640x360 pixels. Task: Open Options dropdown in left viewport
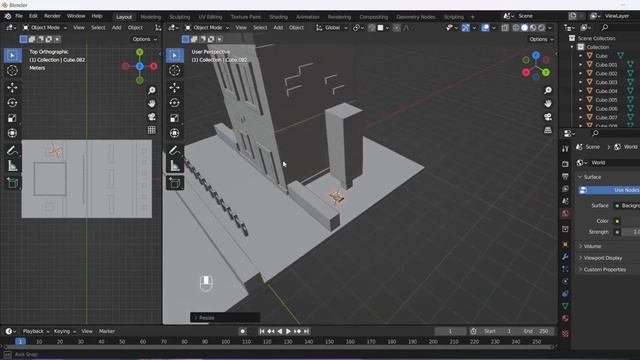point(144,39)
